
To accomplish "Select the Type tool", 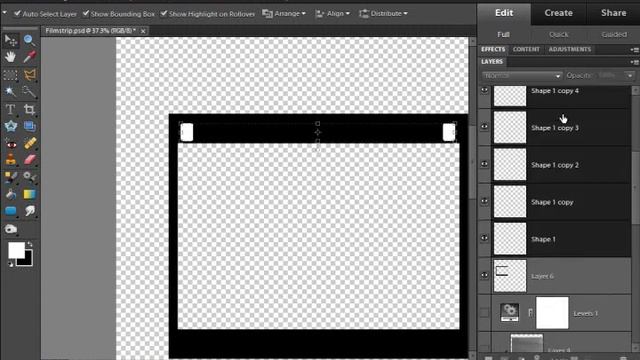I will (11, 109).
